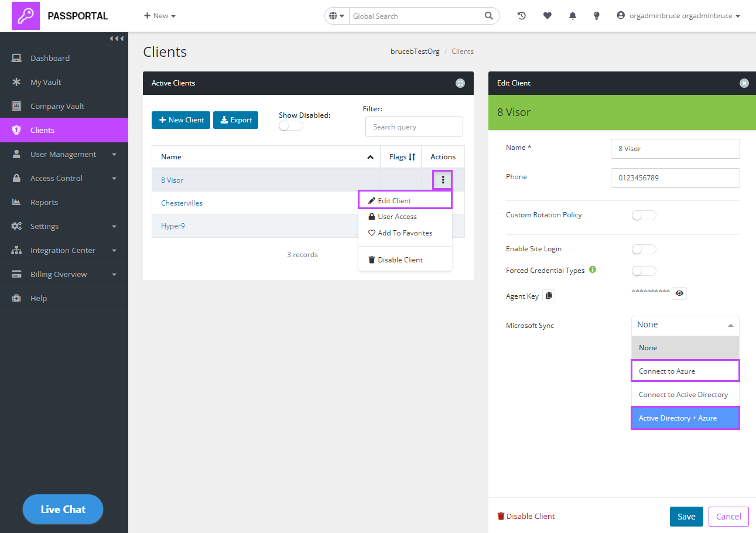Reveal Agent Key with eye icon

tap(679, 293)
